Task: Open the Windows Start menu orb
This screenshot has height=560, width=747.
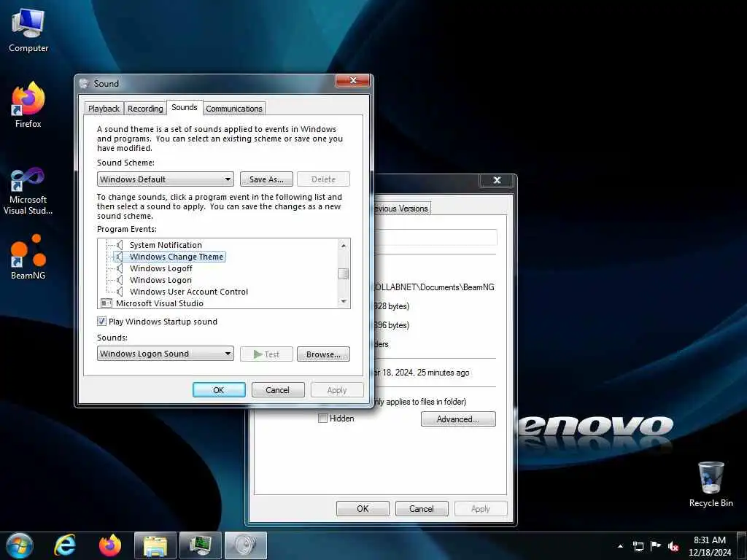Action: pos(20,545)
